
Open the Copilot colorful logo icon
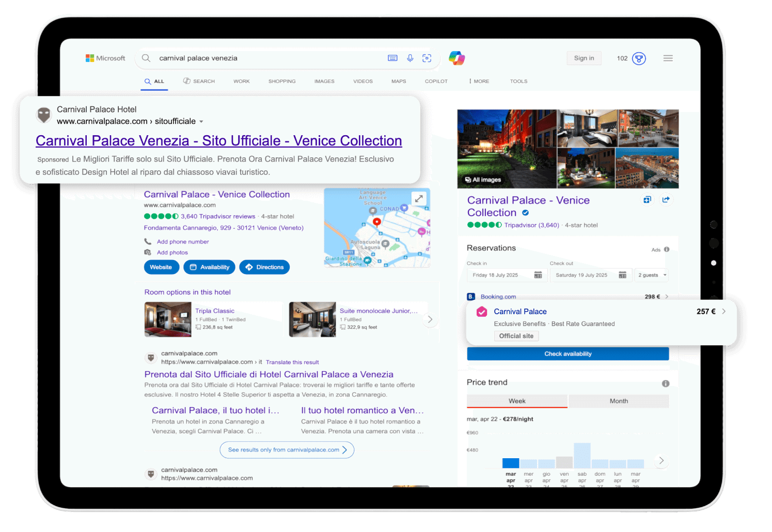[456, 58]
